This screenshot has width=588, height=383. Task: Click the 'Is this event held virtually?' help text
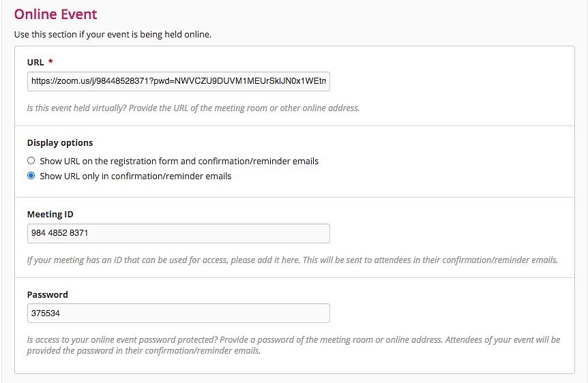(x=193, y=108)
